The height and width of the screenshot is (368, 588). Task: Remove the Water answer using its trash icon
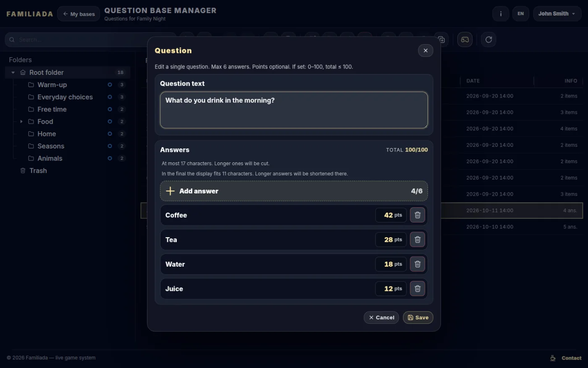point(417,264)
